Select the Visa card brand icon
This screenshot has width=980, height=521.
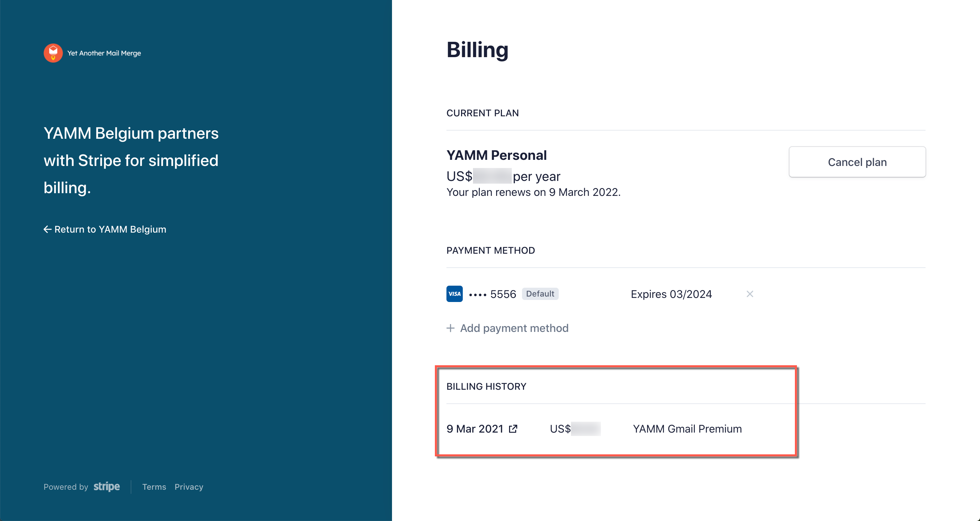pyautogui.click(x=454, y=293)
